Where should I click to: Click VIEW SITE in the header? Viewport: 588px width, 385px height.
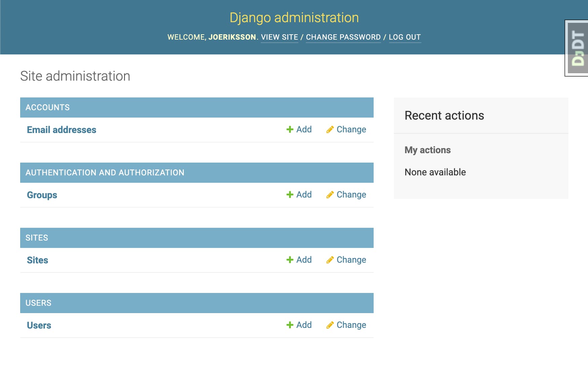[x=279, y=37]
